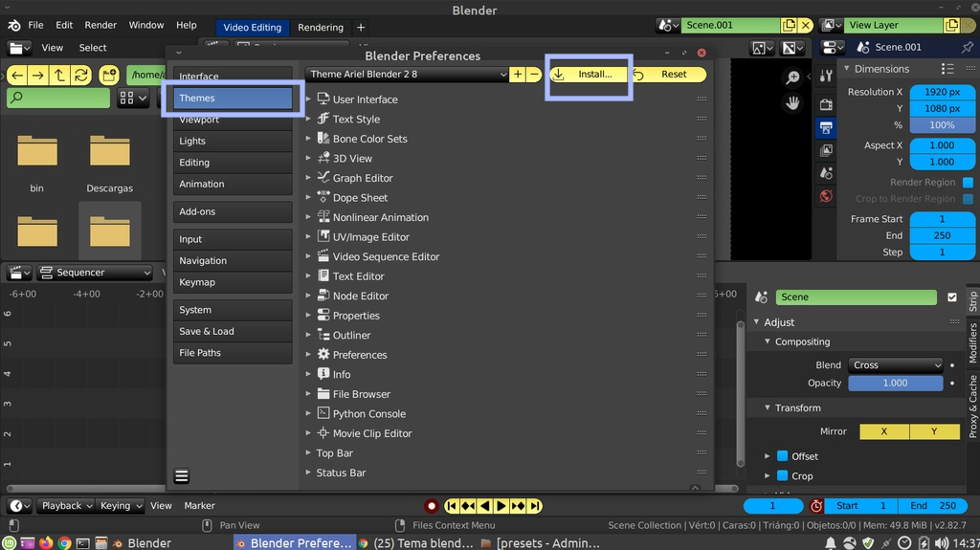Click the forward arrow in file browser
The image size is (980, 550).
pyautogui.click(x=38, y=76)
